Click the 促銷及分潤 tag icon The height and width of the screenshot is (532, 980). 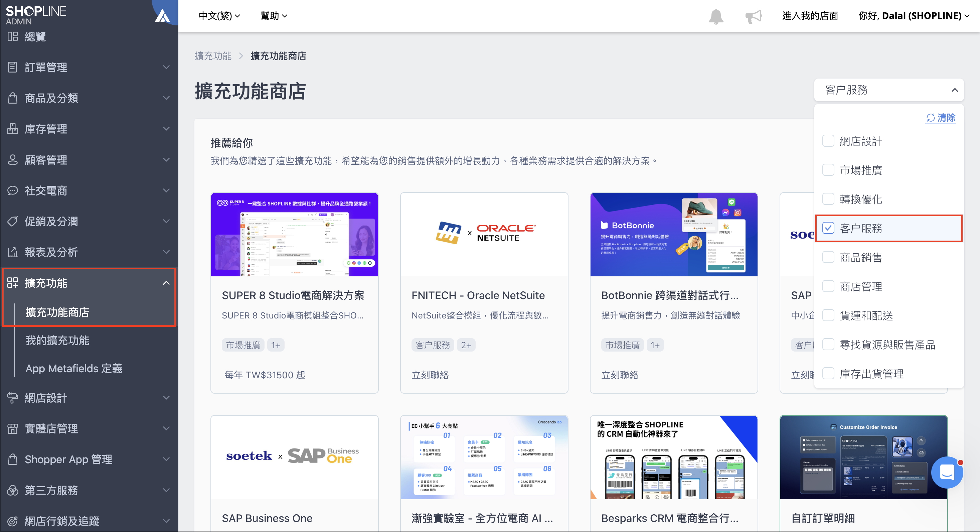13,221
